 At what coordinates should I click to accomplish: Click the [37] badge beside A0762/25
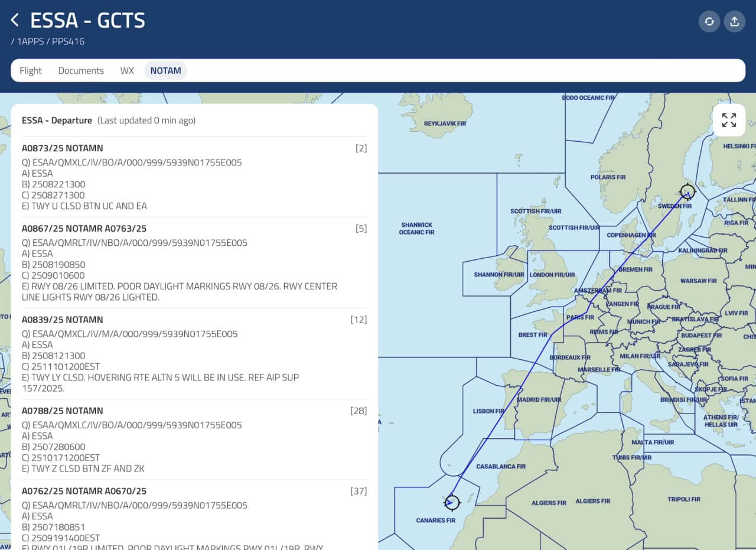point(359,491)
